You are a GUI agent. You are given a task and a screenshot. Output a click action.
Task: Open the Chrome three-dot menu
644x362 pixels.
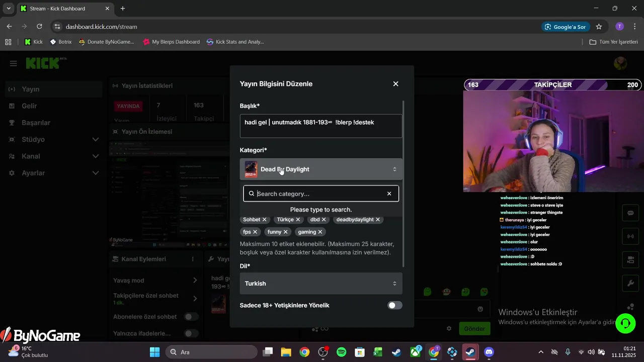[x=635, y=27]
